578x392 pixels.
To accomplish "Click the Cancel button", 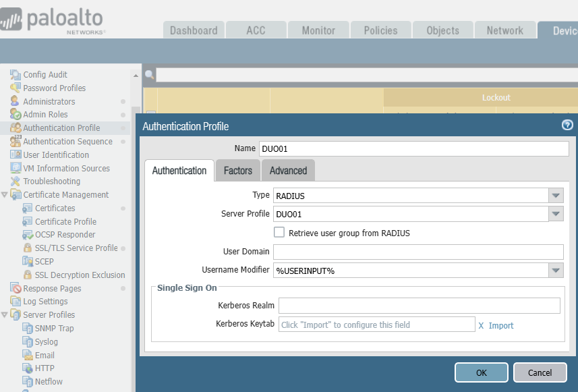I will tap(540, 372).
